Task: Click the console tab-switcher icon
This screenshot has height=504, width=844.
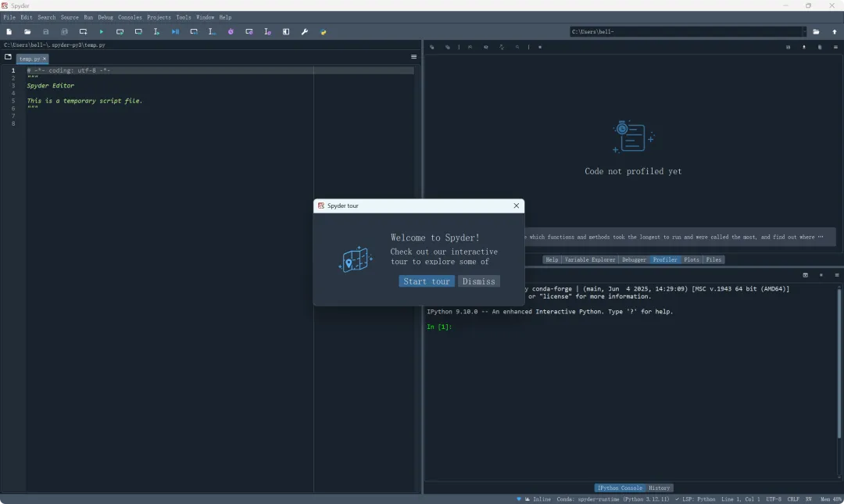Action: [805, 275]
